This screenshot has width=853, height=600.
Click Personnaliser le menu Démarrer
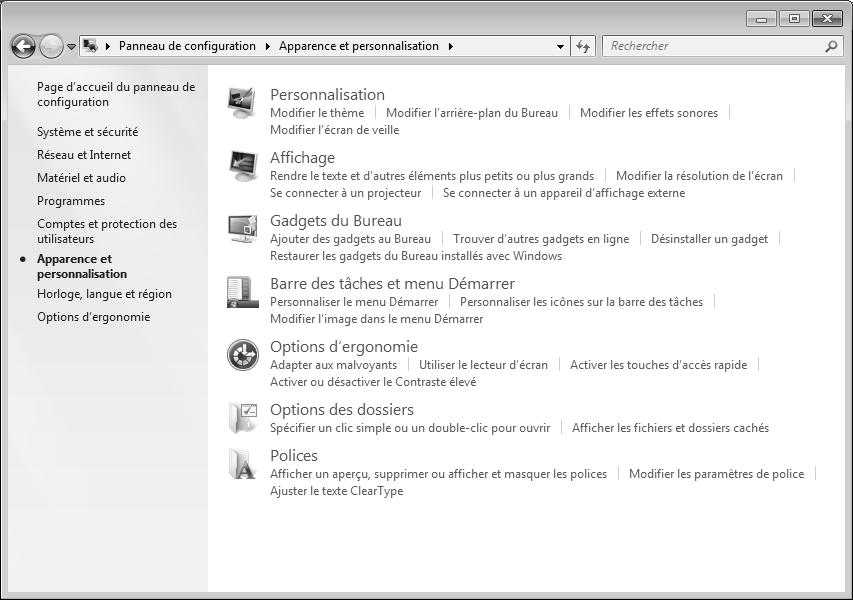(x=354, y=302)
